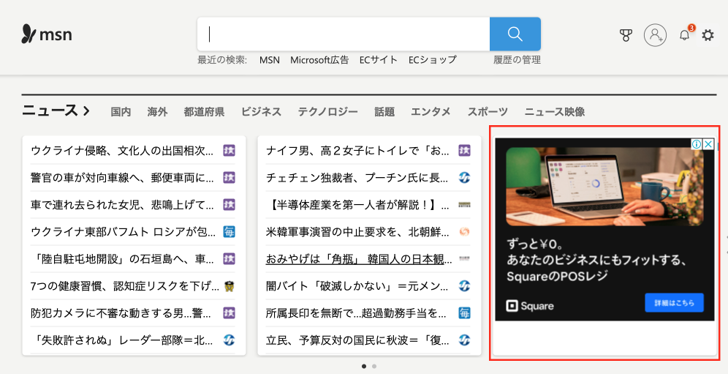Open headline 「陸自駐屯地開設」の石垣島へ
Screen dimensions: 728x374
(x=123, y=259)
